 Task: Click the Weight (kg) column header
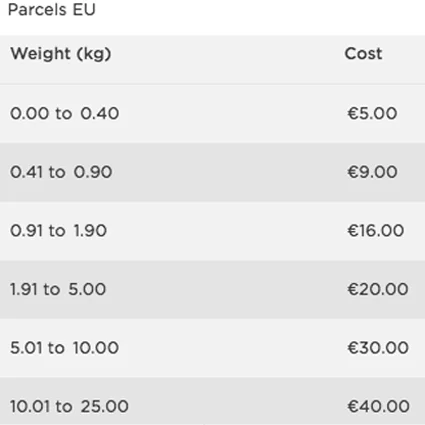61,54
